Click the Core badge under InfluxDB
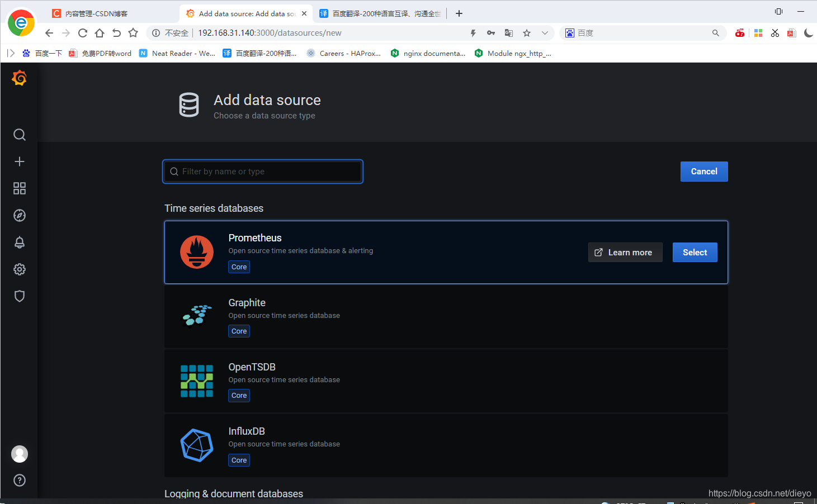This screenshot has height=504, width=817. tap(239, 460)
